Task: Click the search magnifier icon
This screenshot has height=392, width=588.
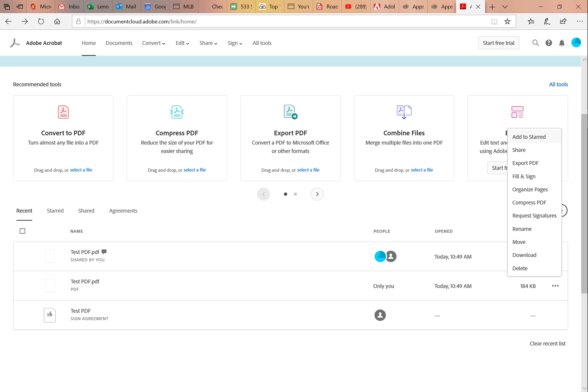Action: (x=535, y=43)
